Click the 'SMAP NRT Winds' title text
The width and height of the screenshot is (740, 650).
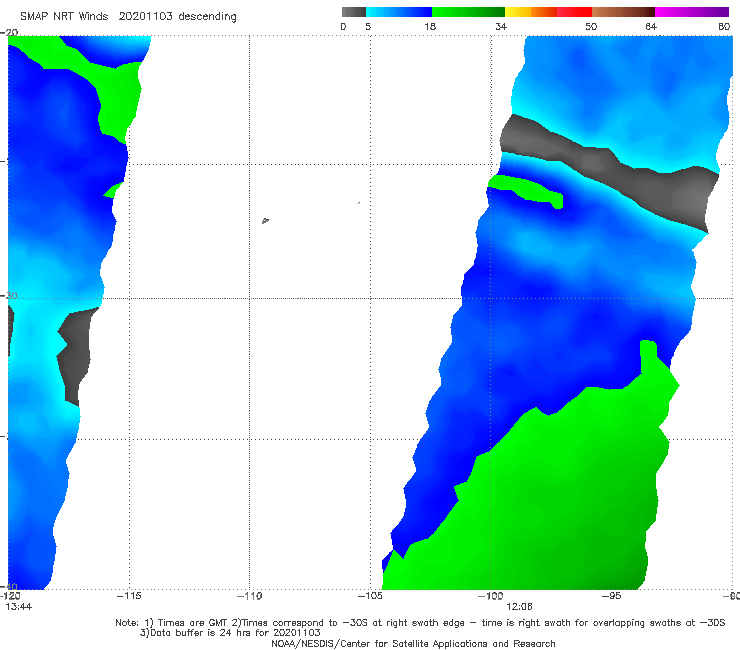point(64,16)
